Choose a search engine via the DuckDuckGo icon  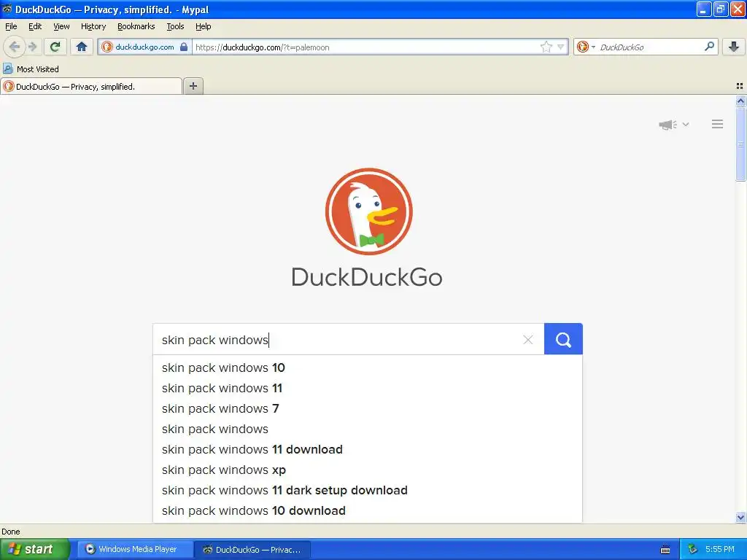(x=586, y=47)
